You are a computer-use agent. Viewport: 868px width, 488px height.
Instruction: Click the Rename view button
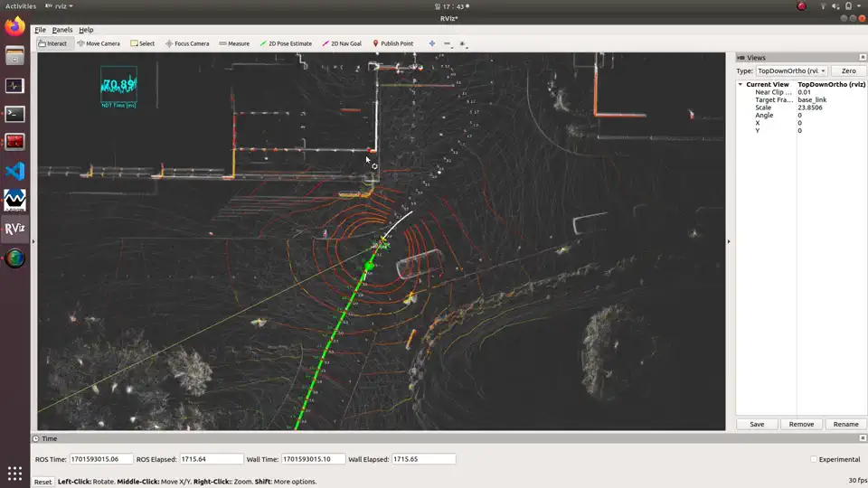(x=845, y=425)
